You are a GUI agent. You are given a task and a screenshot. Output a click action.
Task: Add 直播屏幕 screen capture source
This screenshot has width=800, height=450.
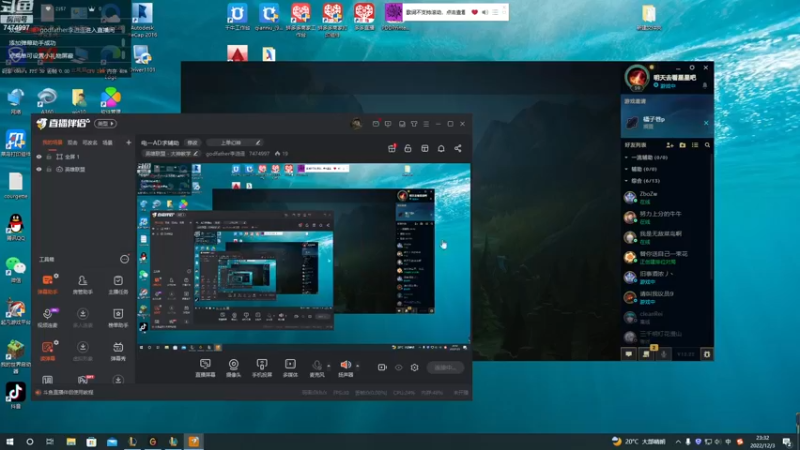[205, 367]
